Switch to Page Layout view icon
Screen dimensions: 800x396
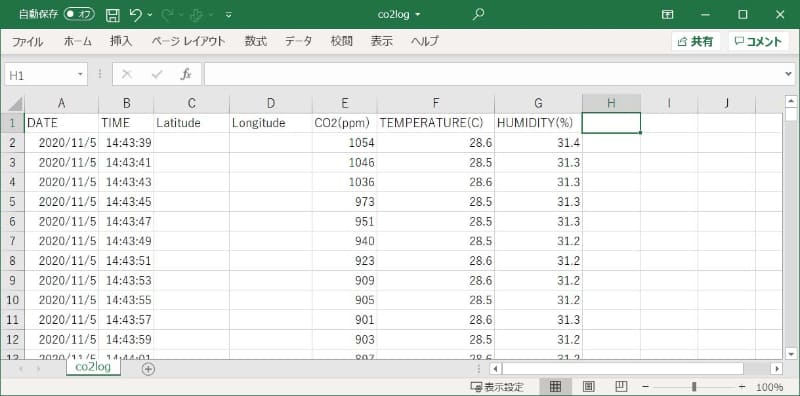coord(588,387)
